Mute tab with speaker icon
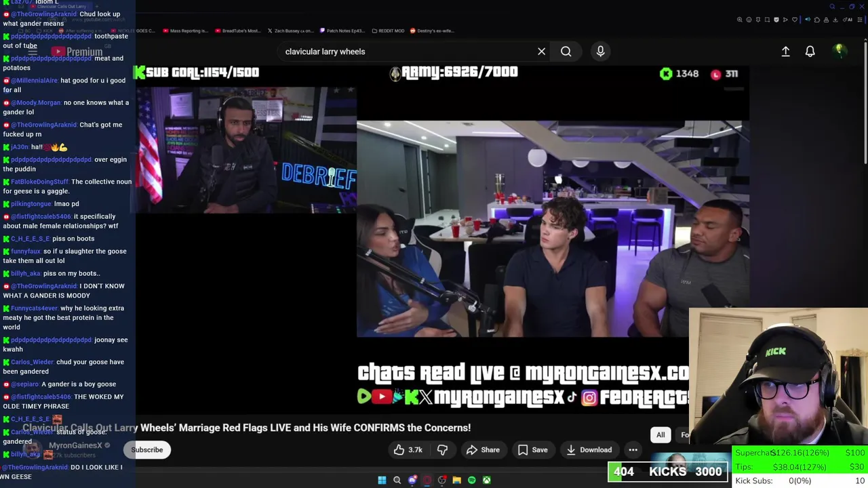 (x=808, y=20)
